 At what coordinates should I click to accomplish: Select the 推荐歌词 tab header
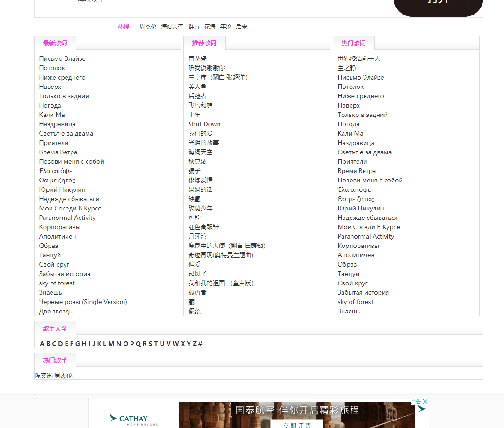coord(204,43)
